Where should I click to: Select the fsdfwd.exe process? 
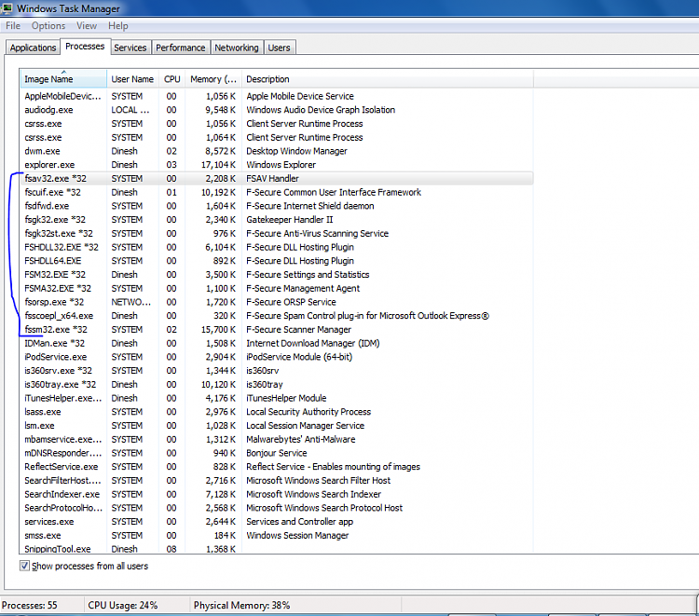click(277, 206)
